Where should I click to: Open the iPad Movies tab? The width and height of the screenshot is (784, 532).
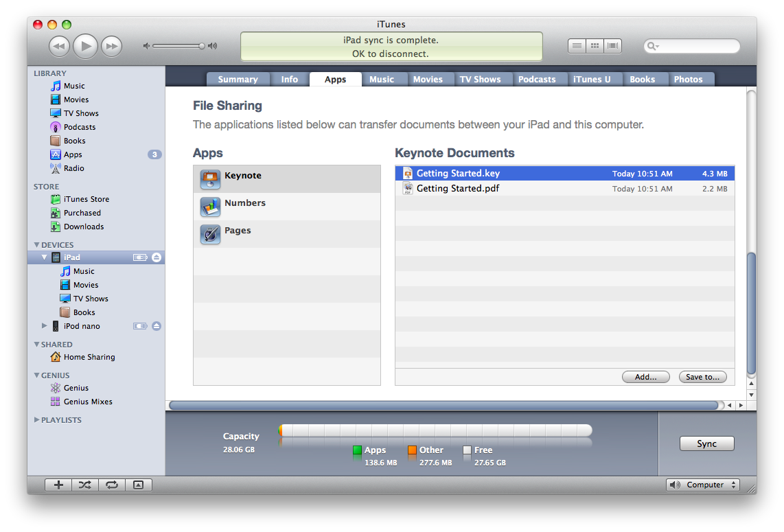(x=428, y=80)
